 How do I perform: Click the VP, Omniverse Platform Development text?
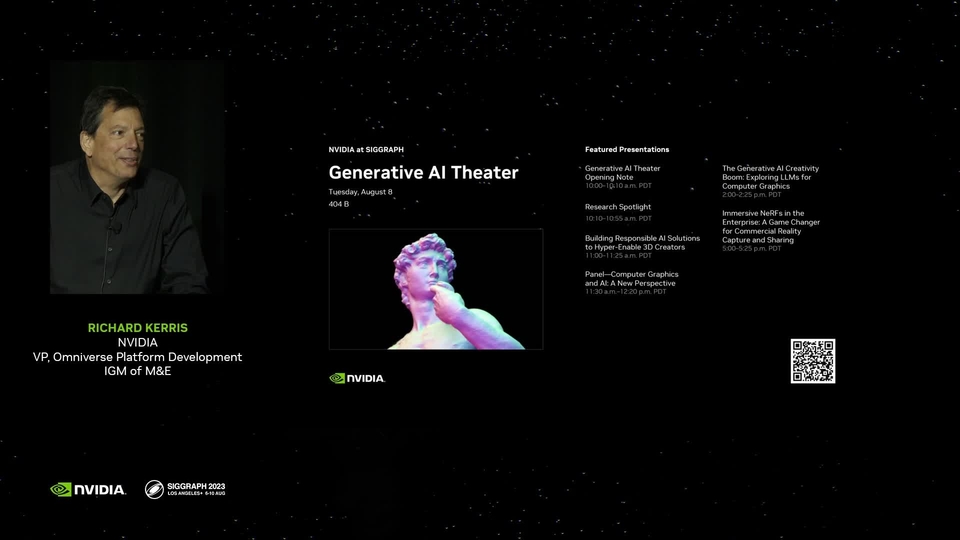pos(137,357)
